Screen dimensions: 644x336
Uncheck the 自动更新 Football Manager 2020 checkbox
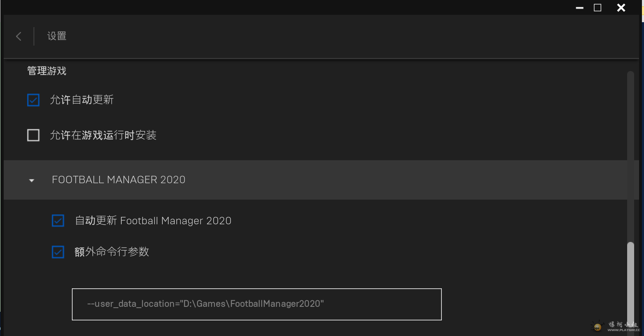(58, 221)
